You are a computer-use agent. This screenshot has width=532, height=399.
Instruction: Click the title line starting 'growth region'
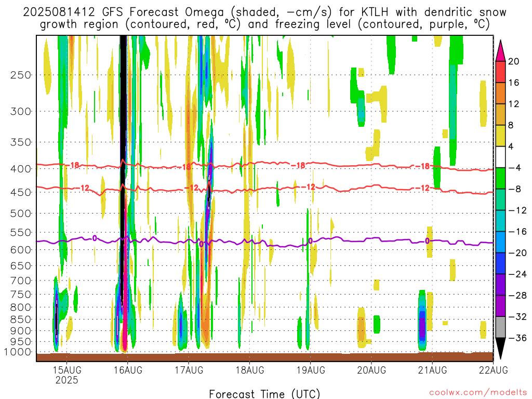265,24
